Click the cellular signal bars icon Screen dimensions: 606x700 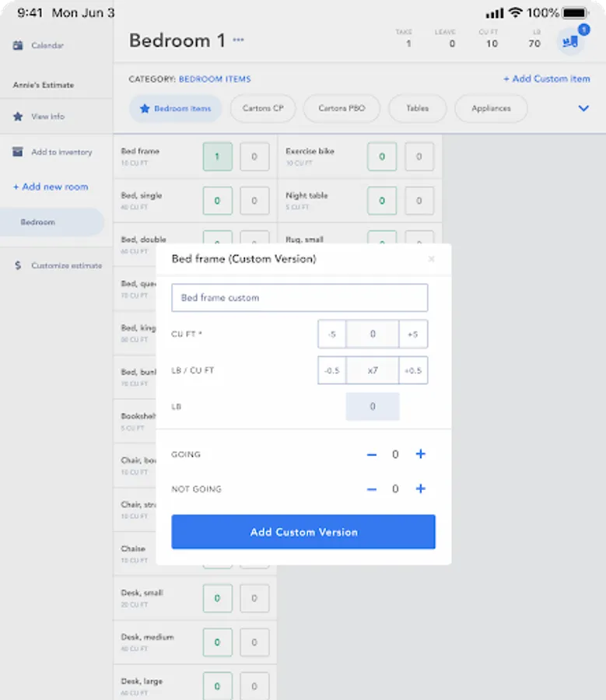click(x=495, y=13)
